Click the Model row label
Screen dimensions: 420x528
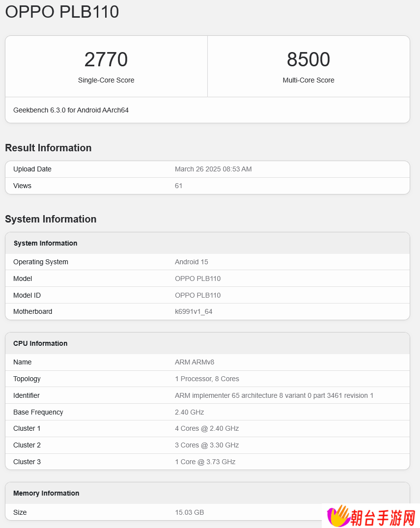(23, 278)
